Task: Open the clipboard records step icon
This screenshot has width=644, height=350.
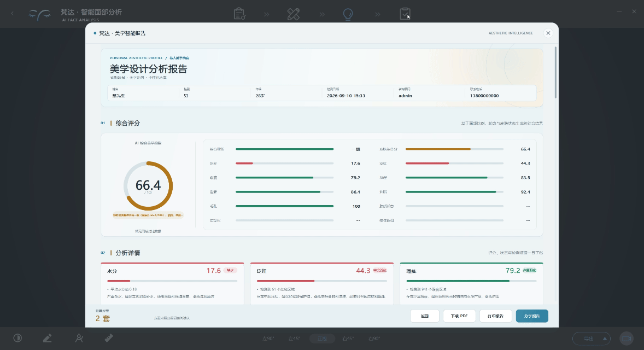Action: (x=239, y=14)
